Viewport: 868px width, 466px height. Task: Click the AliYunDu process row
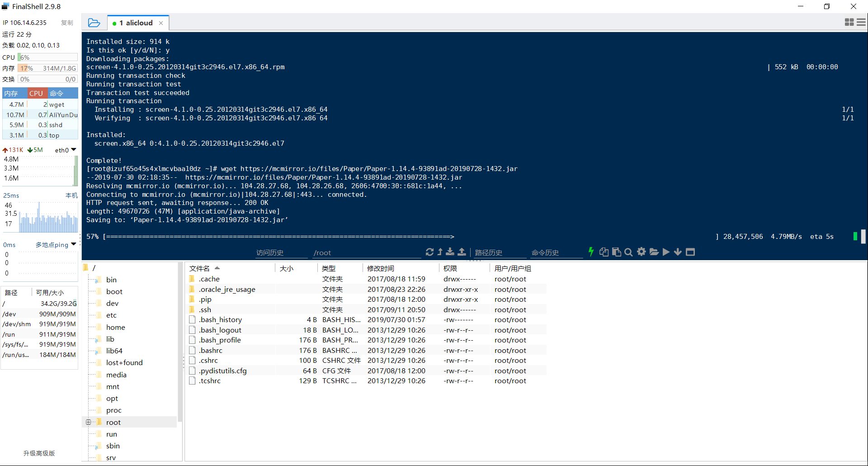pos(40,115)
